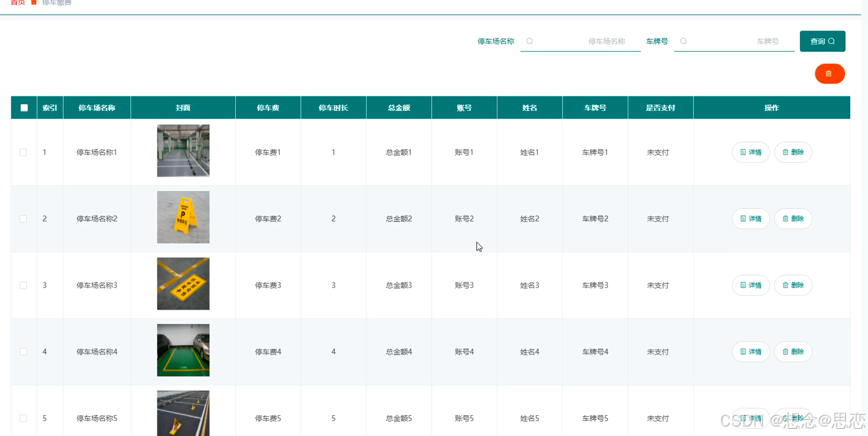Select cell 总金额1
This screenshot has width=868, height=436.
[x=399, y=153]
